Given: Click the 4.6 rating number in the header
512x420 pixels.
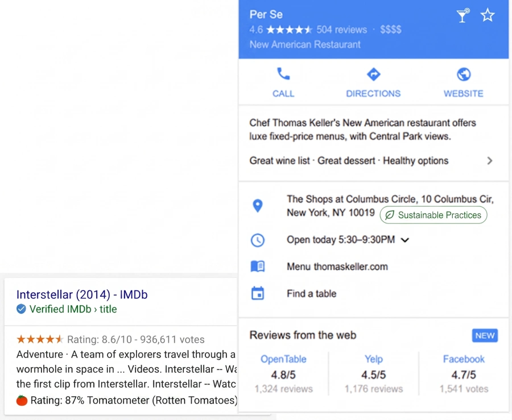Looking at the screenshot, I should pos(256,30).
